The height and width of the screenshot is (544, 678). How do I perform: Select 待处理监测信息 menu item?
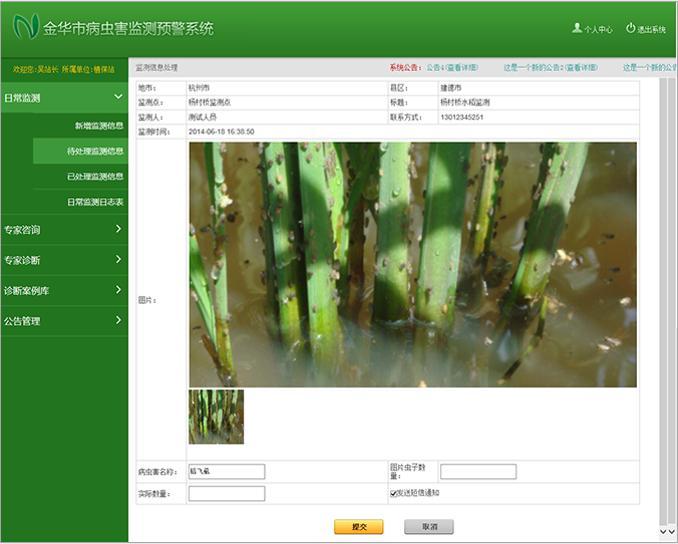point(95,152)
